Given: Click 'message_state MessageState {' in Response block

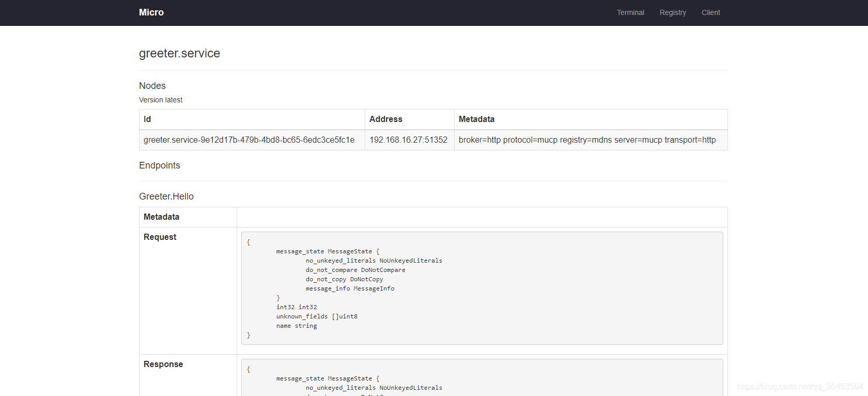Looking at the screenshot, I should (328, 378).
